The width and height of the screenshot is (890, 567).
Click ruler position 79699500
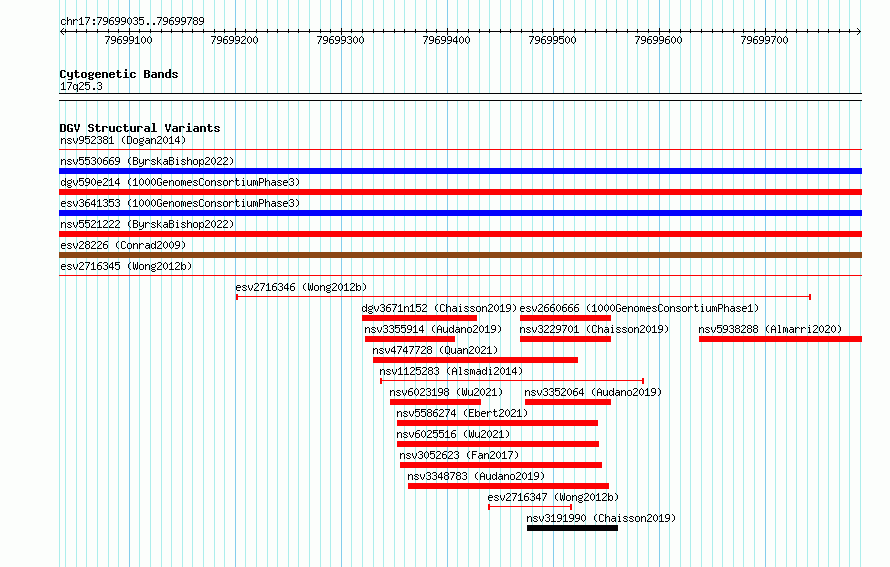tap(552, 40)
